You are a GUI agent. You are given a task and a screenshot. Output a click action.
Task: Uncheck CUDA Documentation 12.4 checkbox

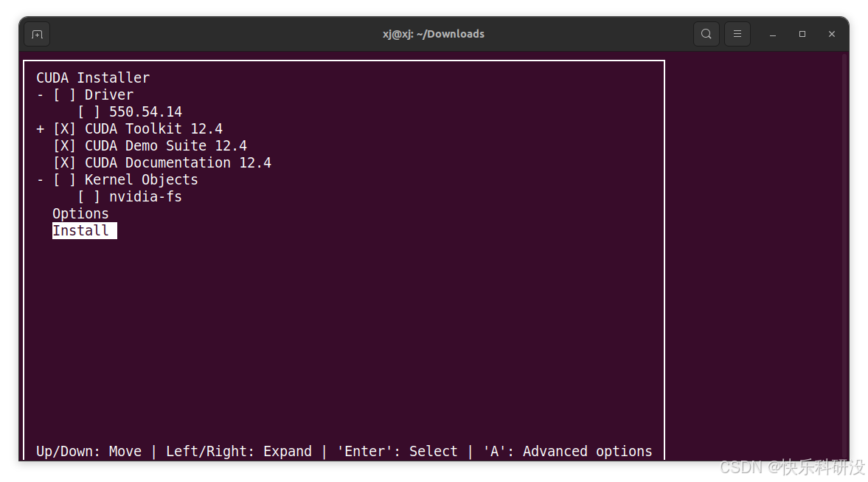point(64,163)
